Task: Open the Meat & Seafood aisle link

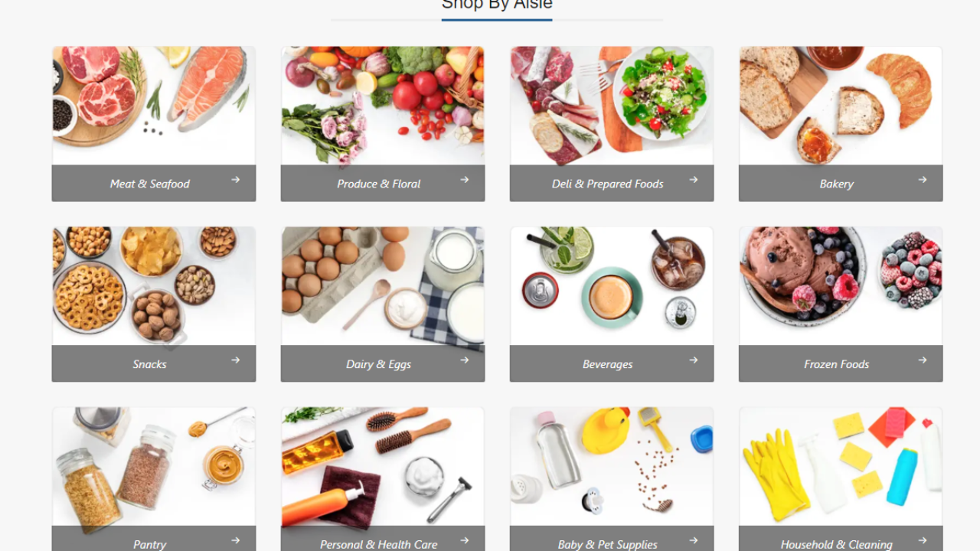Action: pyautogui.click(x=149, y=184)
